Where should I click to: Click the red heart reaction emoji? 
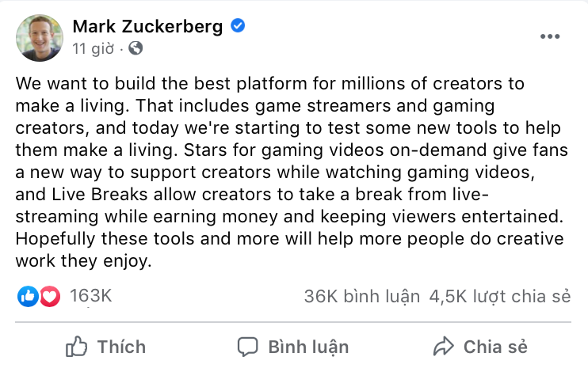[50, 297]
